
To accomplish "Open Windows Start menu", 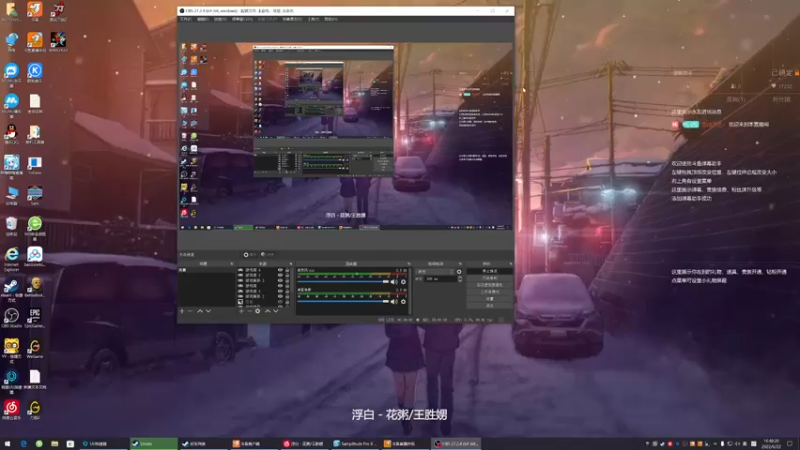I will pyautogui.click(x=7, y=444).
